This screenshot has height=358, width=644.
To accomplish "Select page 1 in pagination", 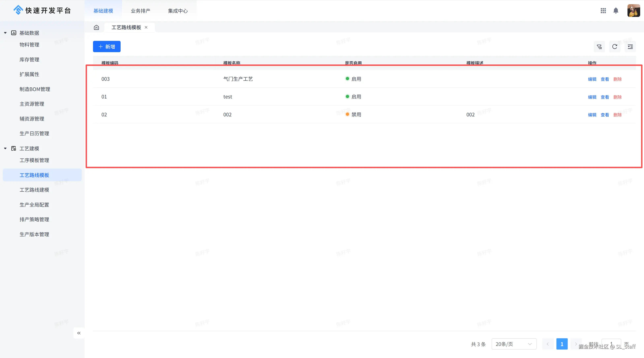I will (x=562, y=344).
